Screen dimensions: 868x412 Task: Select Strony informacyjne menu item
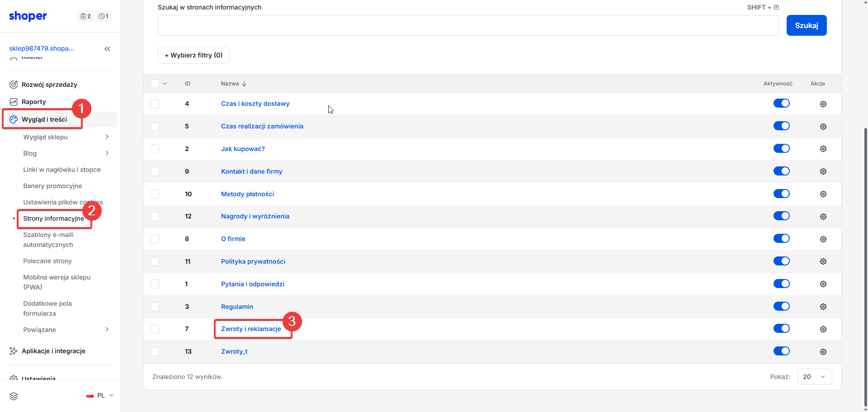(54, 218)
